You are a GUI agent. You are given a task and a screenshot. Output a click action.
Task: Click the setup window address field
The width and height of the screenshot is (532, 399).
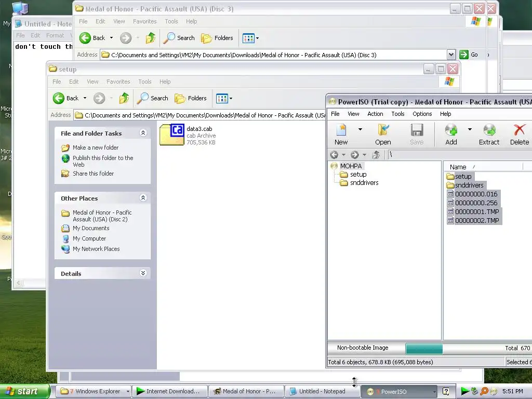tap(199, 115)
